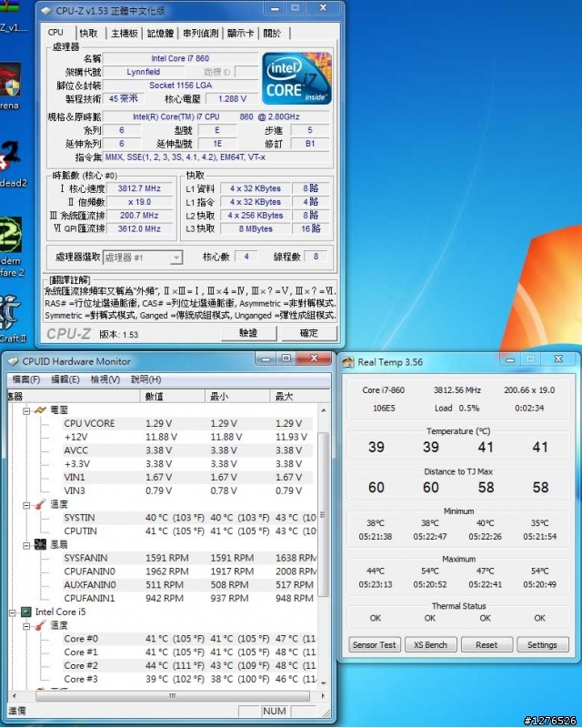Click the scroll down arrow in Hardware Monitor
Image resolution: width=582 pixels, height=728 pixels.
pos(324,683)
